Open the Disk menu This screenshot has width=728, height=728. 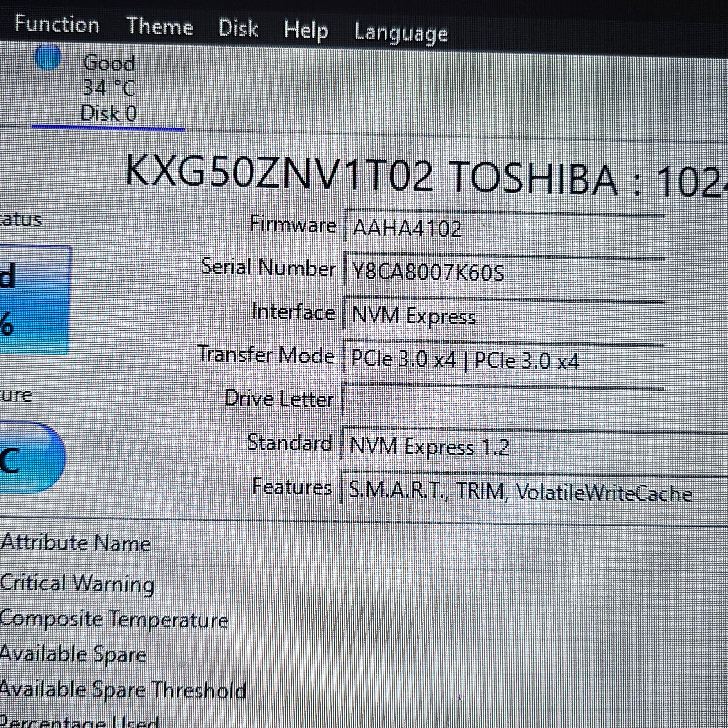tap(239, 29)
